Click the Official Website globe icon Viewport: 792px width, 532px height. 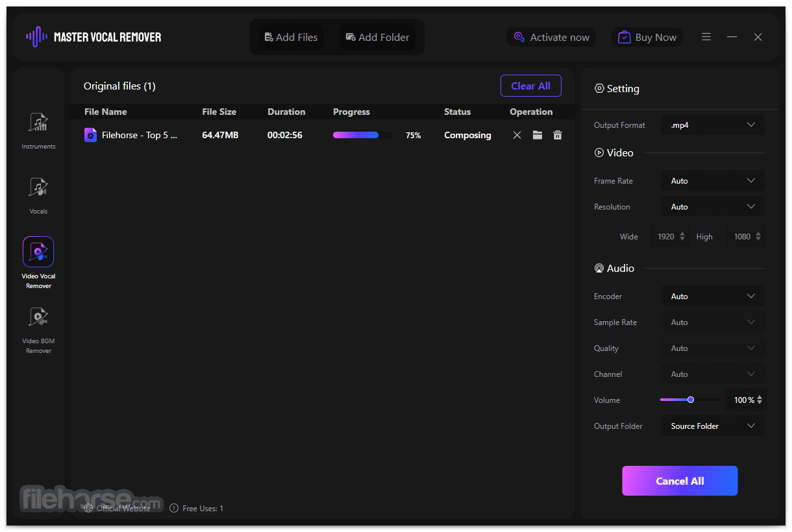click(88, 509)
